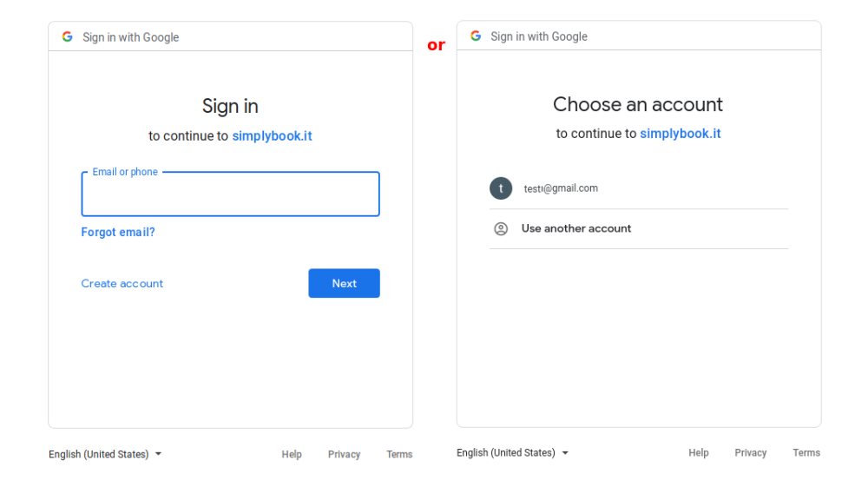Choose Use another account option
The image size is (868, 487).
coord(576,229)
